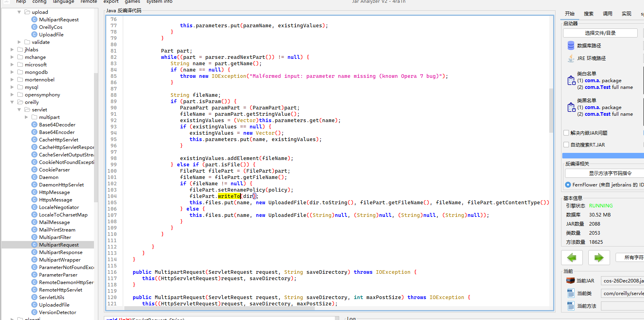Image resolution: width=644 pixels, height=320 pixels.
Task: Click the 所有字符 button
Action: pos(630,257)
